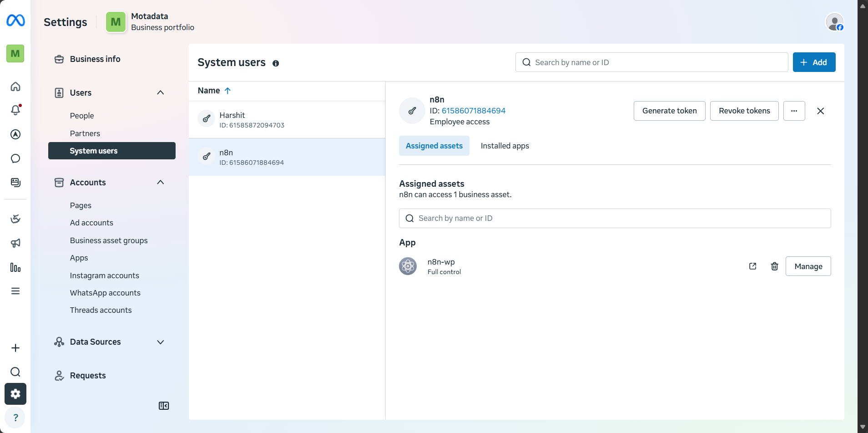Viewport: 868px width, 433px height.
Task: Collapse the settings navigation panel icon
Action: [164, 406]
